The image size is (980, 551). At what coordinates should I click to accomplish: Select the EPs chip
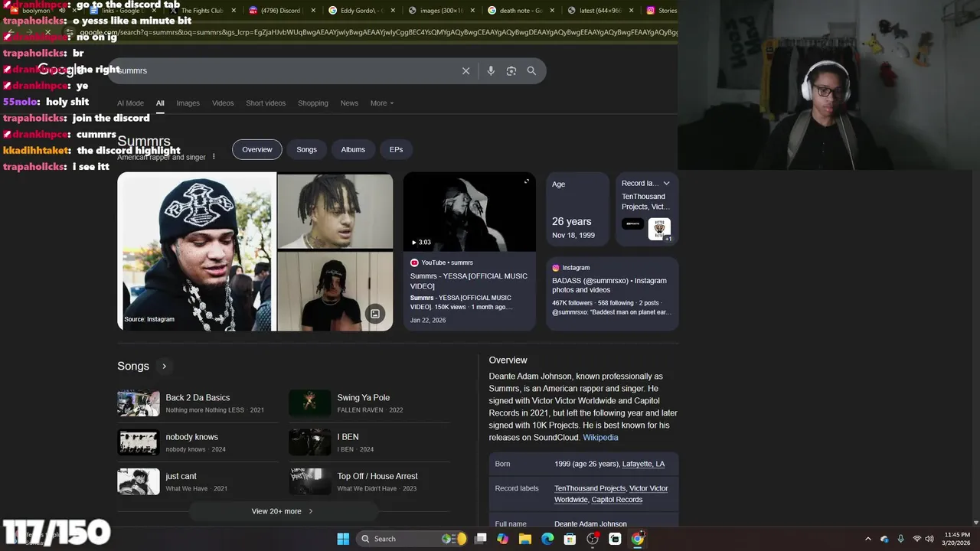[396, 149]
